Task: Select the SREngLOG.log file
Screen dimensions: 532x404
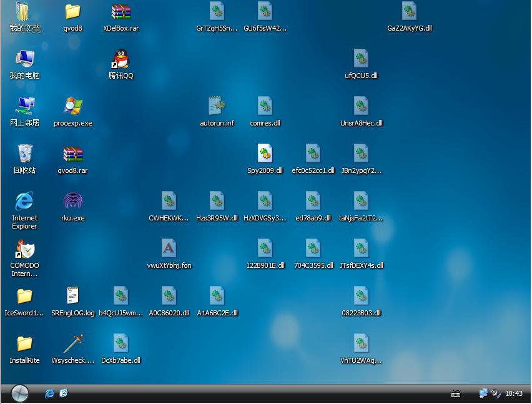Action: (x=73, y=297)
